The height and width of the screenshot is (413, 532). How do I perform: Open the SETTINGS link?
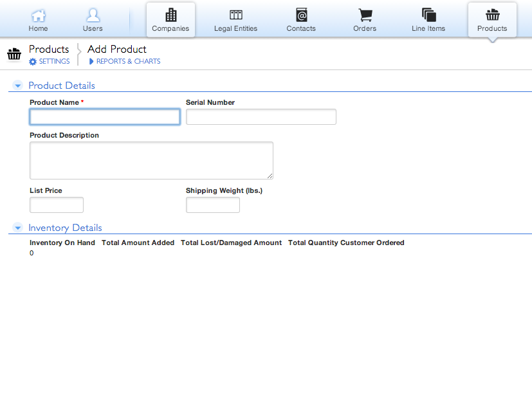coord(54,61)
